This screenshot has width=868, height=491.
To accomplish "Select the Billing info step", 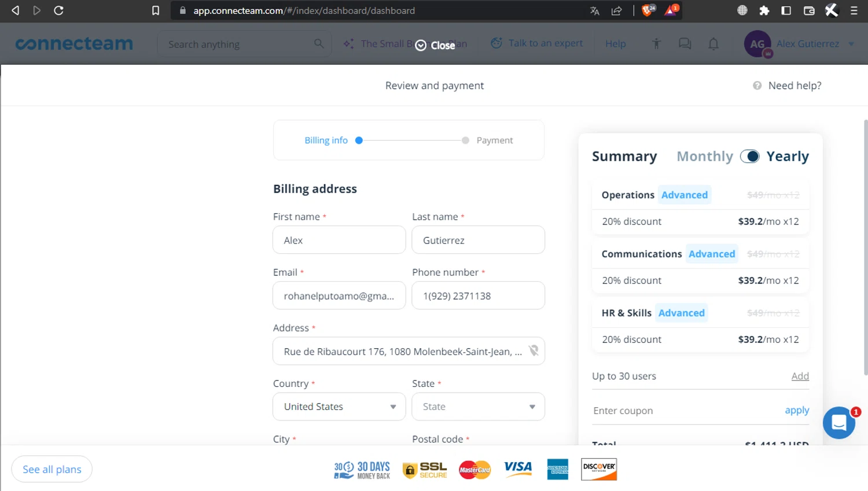I will point(326,141).
